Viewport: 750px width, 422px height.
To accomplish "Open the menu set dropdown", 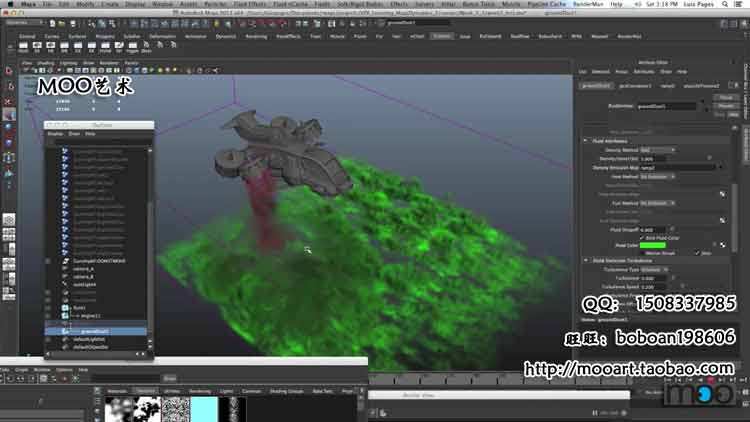I will (x=24, y=23).
